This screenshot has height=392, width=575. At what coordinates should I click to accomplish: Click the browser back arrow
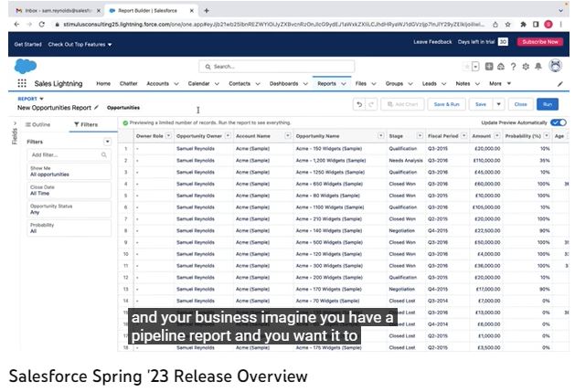(16, 25)
